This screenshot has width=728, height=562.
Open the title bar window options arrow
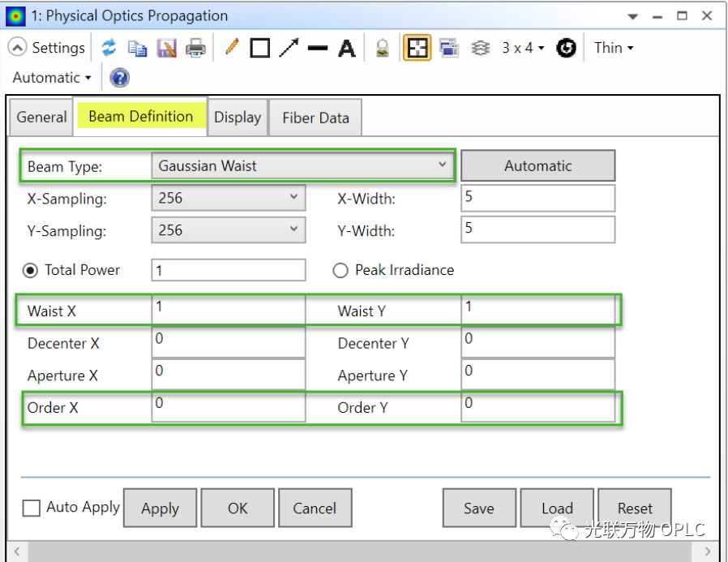coord(632,16)
